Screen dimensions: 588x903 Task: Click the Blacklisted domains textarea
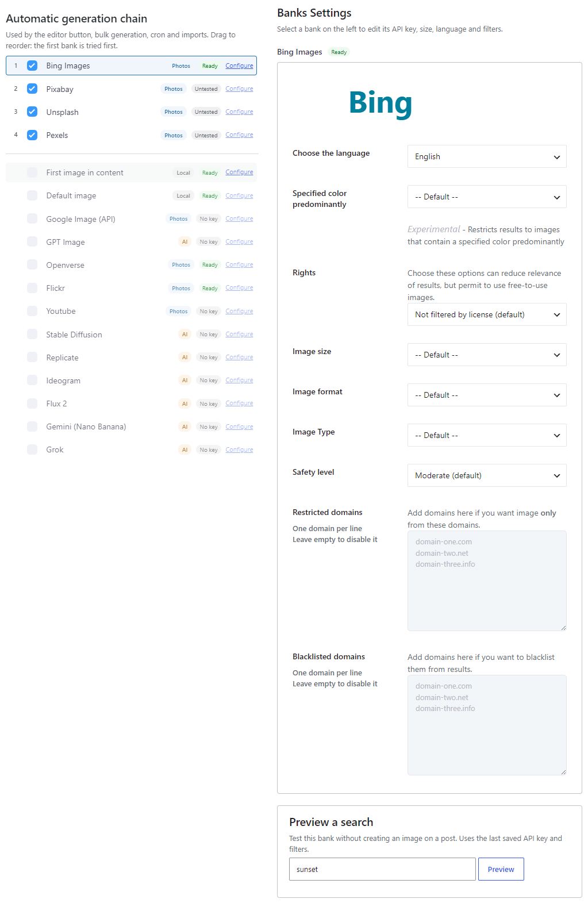(487, 725)
